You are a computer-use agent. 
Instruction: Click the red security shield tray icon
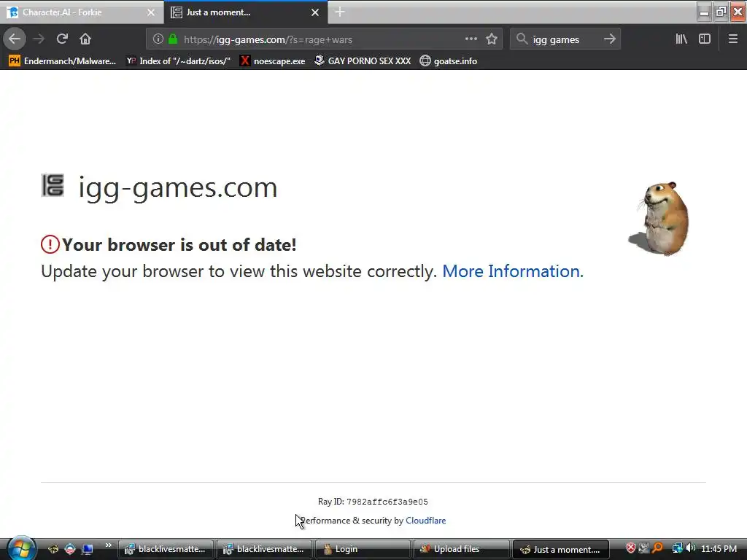pyautogui.click(x=631, y=548)
